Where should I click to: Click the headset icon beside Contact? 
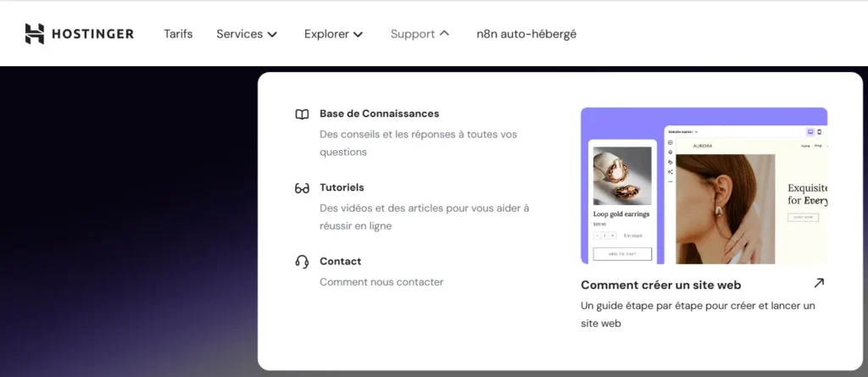tap(302, 262)
